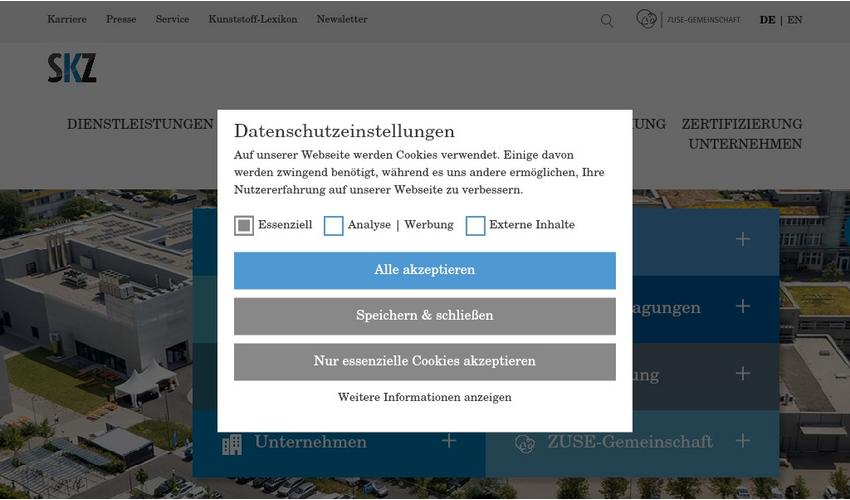Click the globe icon beside ZUSE-Gemeinschaft tile
This screenshot has width=850, height=500.
[x=525, y=444]
